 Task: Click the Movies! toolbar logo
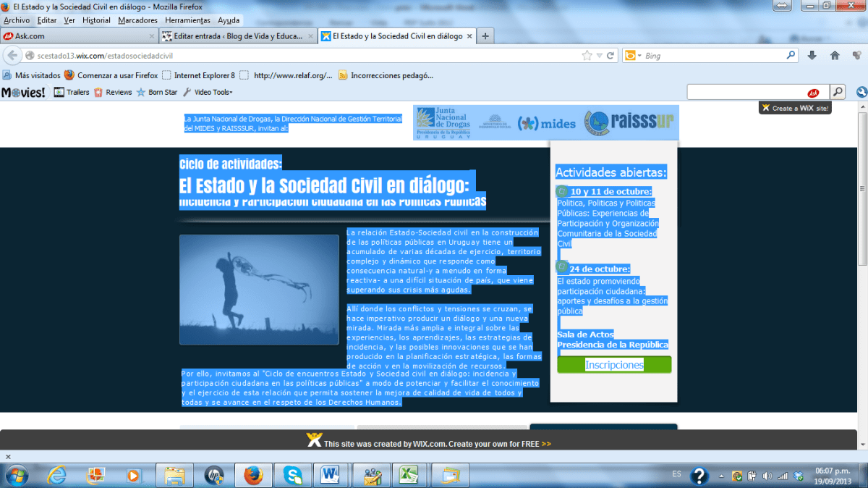pyautogui.click(x=23, y=92)
